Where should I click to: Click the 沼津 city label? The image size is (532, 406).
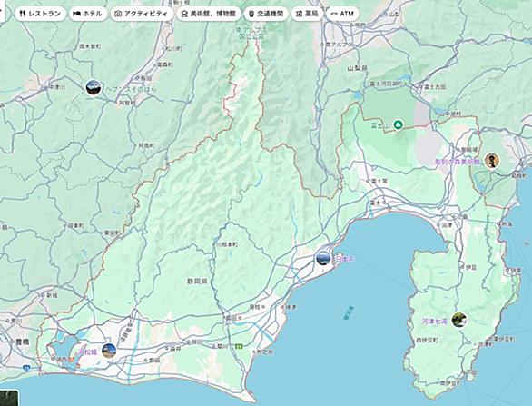click(447, 224)
